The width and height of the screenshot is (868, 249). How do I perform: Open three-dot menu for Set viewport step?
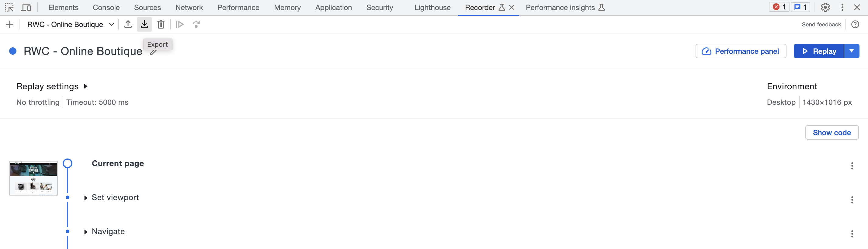point(852,200)
